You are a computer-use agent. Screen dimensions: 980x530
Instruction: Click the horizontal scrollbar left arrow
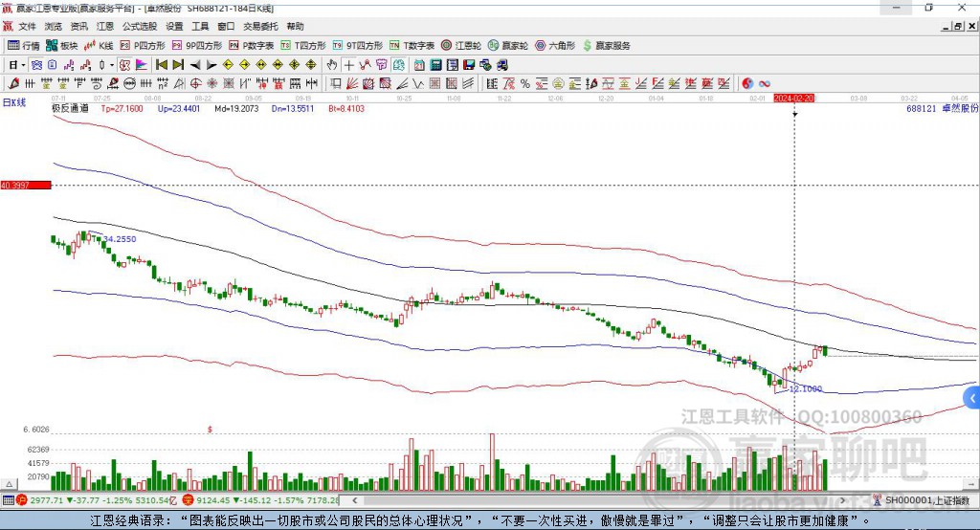pos(355,500)
